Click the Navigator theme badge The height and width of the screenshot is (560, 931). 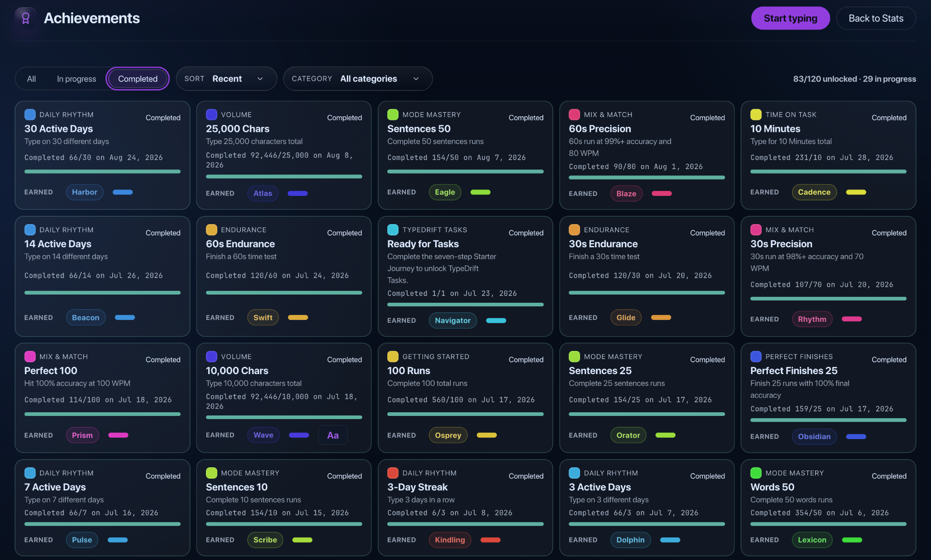click(x=453, y=320)
